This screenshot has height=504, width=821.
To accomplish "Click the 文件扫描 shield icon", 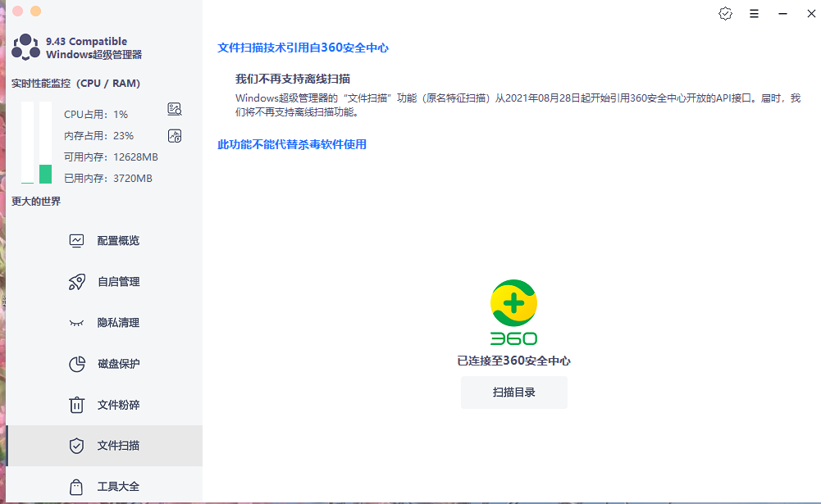I will click(x=76, y=446).
